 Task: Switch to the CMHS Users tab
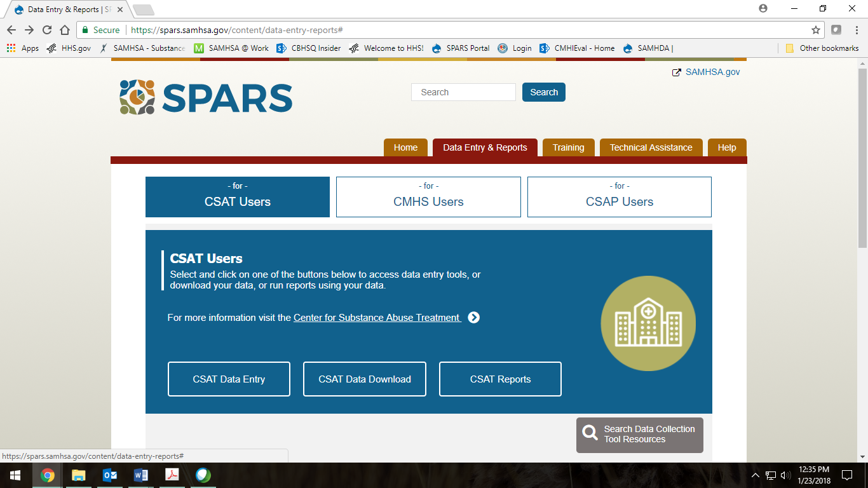[x=428, y=197]
